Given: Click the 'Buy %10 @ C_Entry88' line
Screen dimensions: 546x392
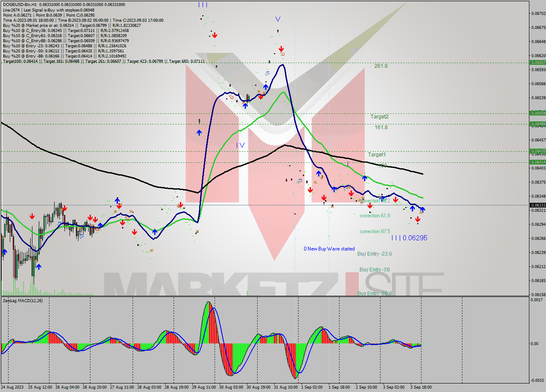Looking at the screenshot, I should (66, 40).
